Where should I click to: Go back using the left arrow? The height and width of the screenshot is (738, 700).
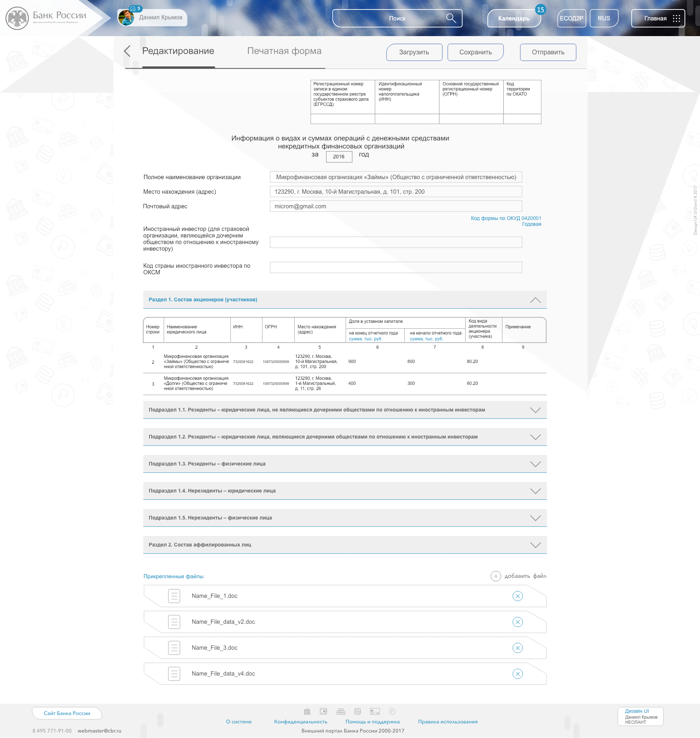pyautogui.click(x=127, y=51)
